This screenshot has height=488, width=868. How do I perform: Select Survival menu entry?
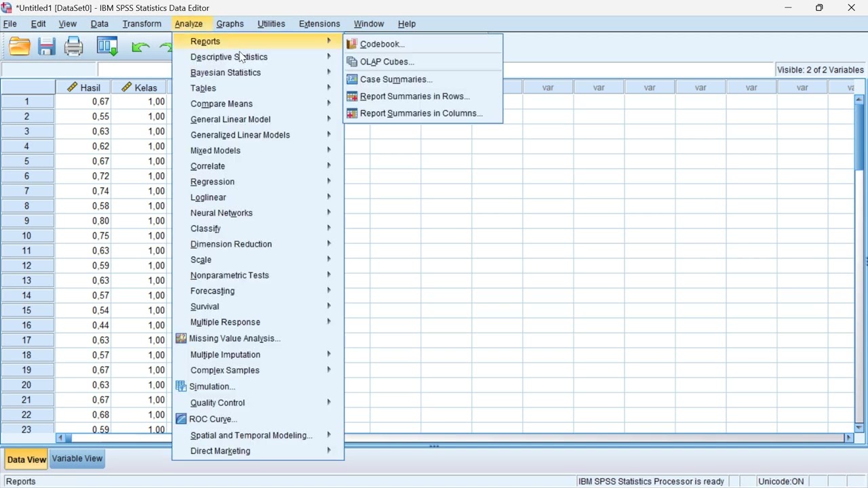click(258, 306)
